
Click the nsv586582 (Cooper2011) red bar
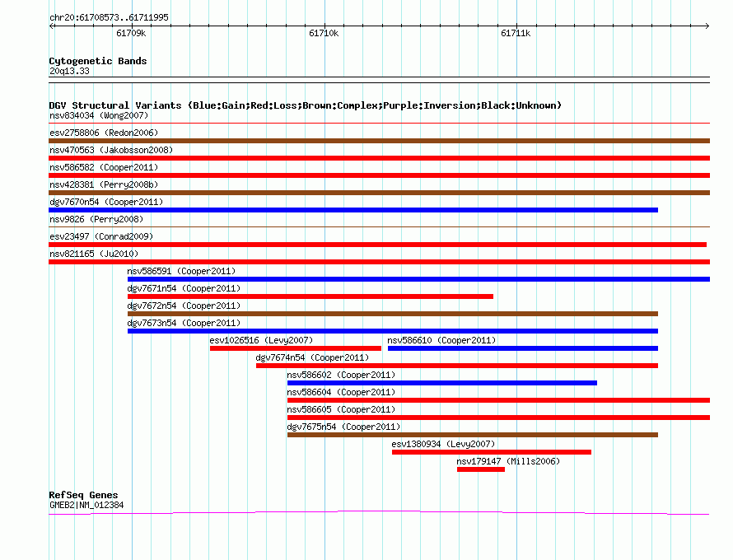tap(379, 175)
